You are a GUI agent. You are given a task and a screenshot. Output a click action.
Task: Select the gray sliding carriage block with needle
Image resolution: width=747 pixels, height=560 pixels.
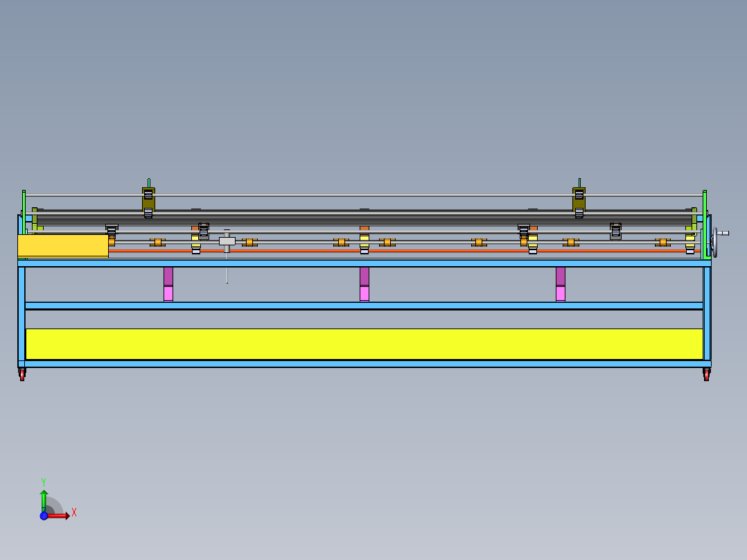[227, 242]
